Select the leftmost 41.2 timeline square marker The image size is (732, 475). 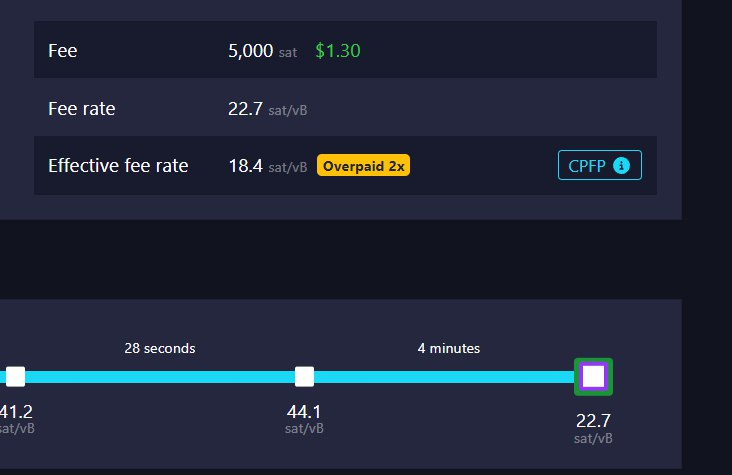15,376
